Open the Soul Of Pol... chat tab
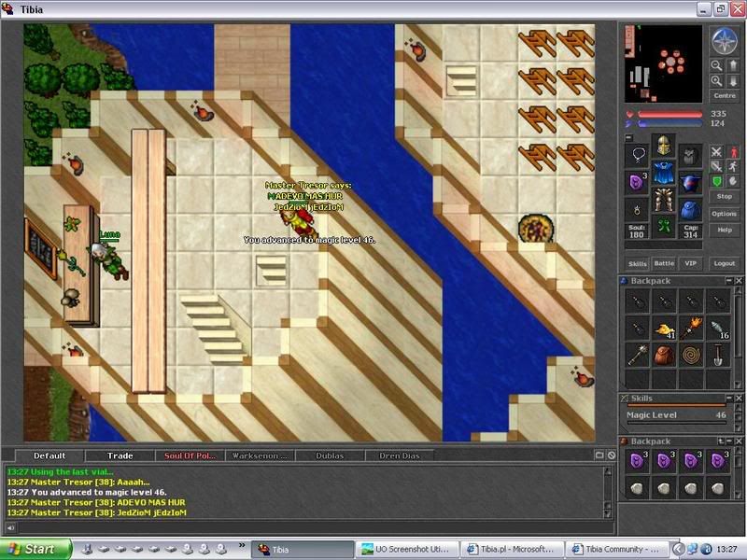747x560 pixels. [190, 455]
